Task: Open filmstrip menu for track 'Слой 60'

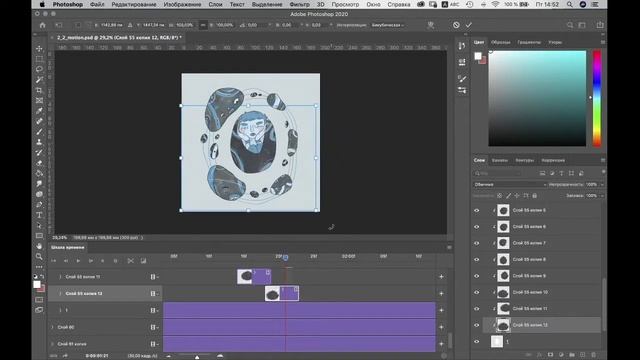Action: pyautogui.click(x=154, y=327)
